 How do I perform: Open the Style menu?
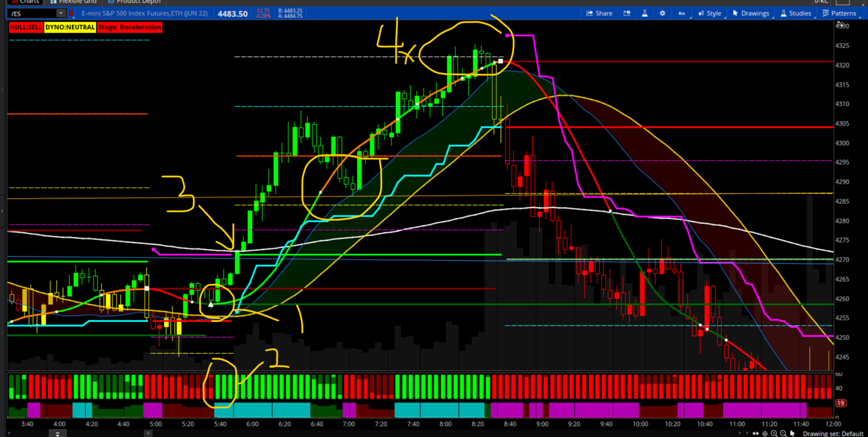click(709, 13)
